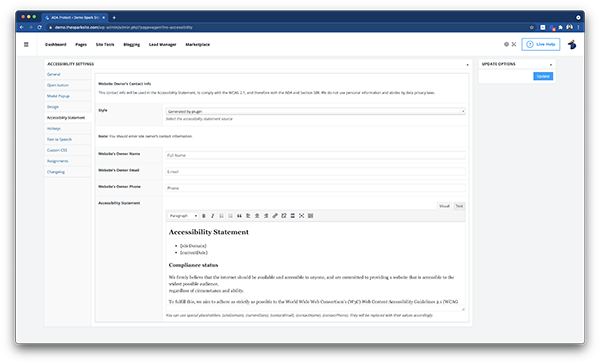Click the {currentDate} bullet in the editor

point(194,253)
